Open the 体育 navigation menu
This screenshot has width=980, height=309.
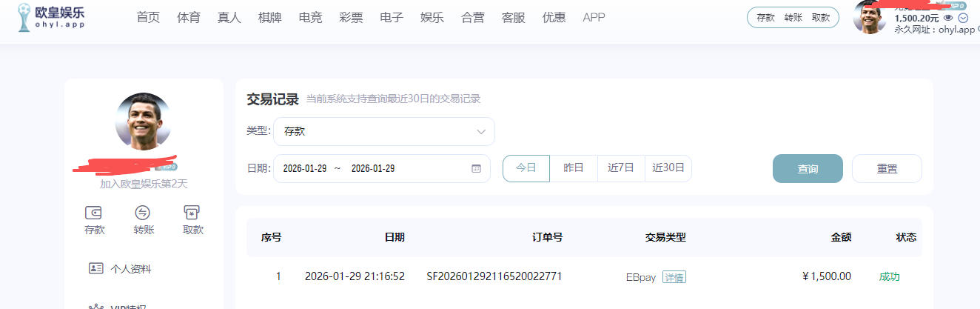tap(189, 18)
